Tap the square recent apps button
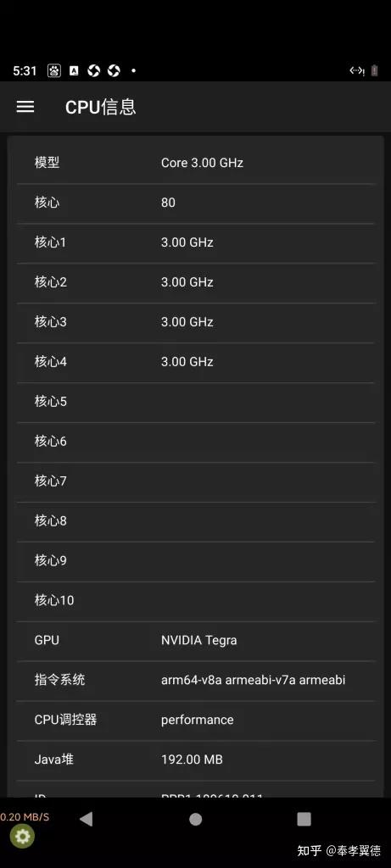 [304, 820]
